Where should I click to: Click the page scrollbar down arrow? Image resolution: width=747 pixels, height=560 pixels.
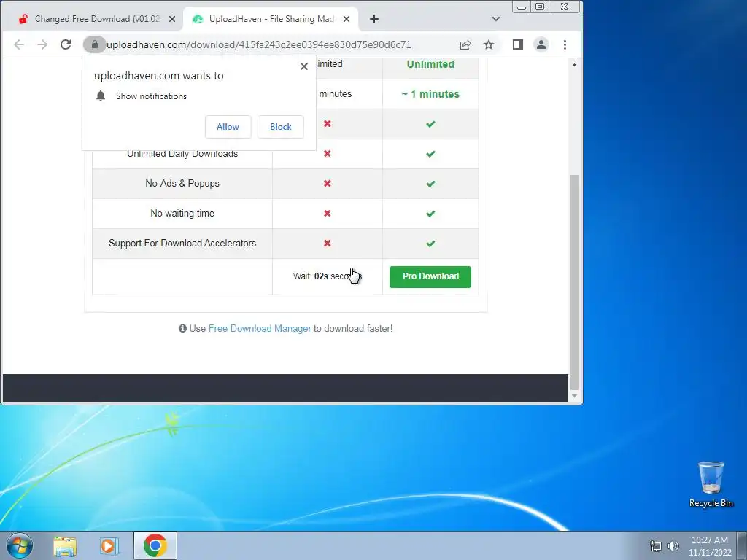pos(575,396)
